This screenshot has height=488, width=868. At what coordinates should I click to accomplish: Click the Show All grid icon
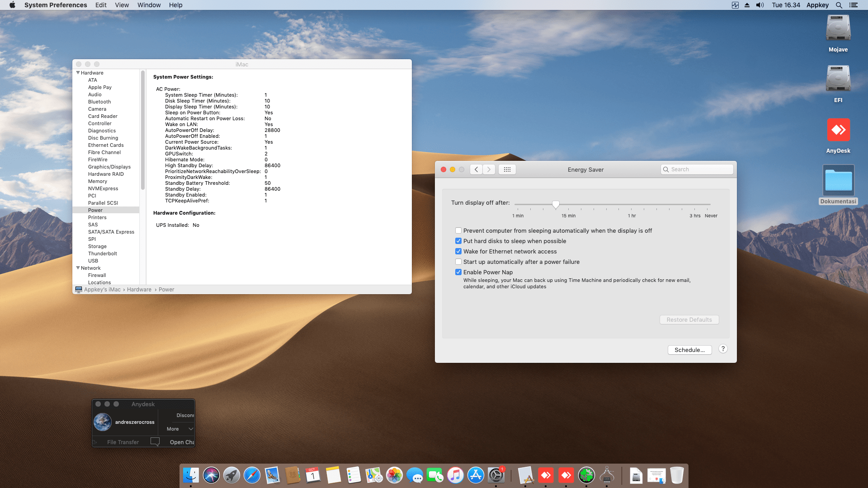point(507,169)
